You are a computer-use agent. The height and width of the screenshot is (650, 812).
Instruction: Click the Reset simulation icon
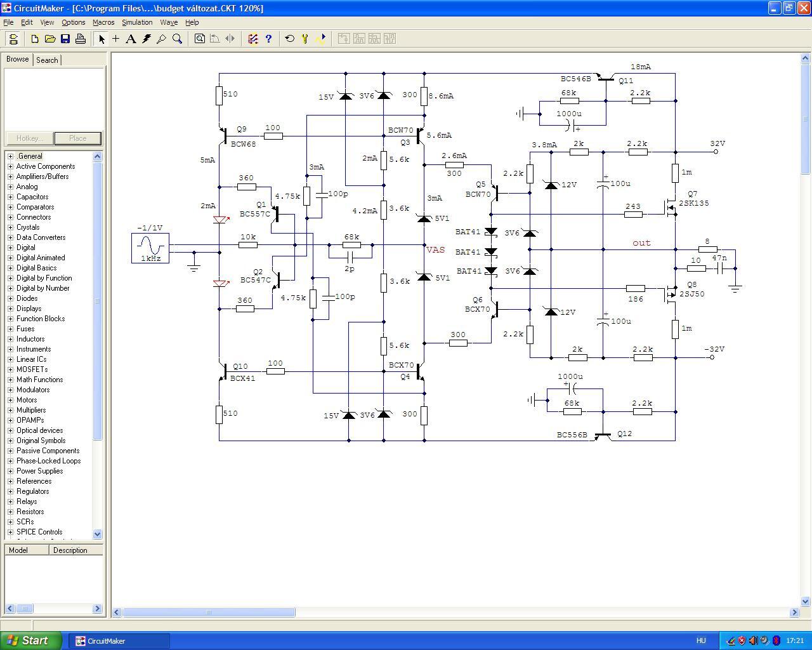pos(290,39)
